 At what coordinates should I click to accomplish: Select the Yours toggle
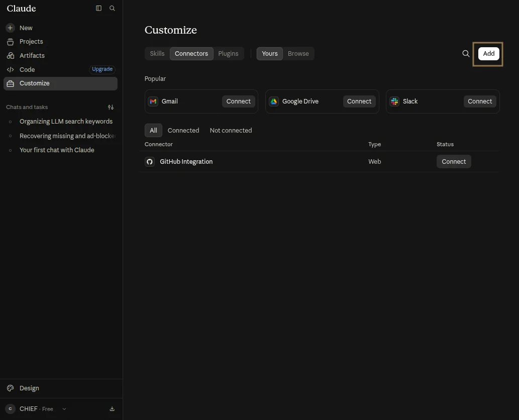click(x=270, y=54)
